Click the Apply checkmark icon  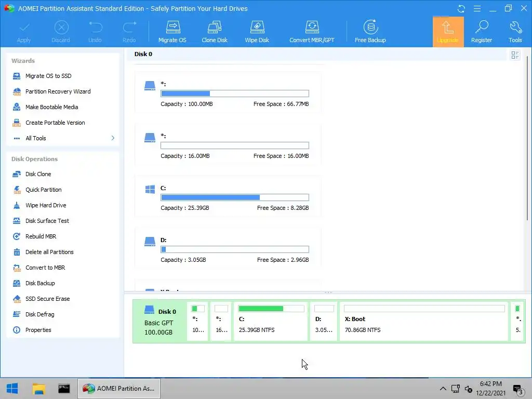pyautogui.click(x=24, y=28)
